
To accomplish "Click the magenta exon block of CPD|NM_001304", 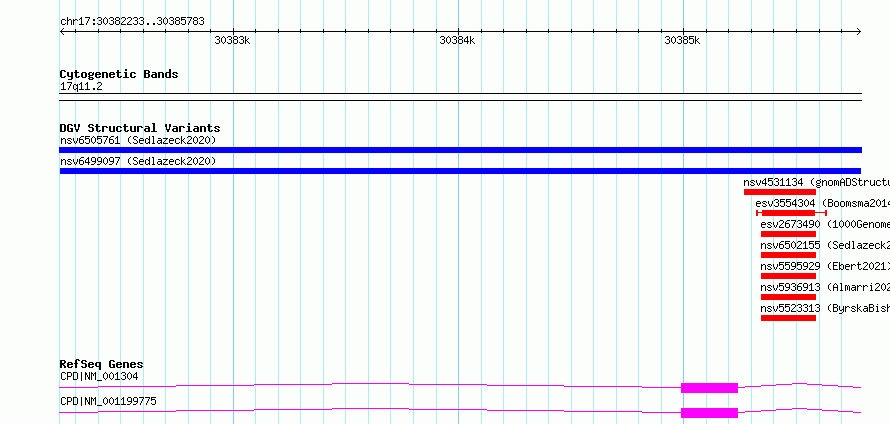I will 710,388.
